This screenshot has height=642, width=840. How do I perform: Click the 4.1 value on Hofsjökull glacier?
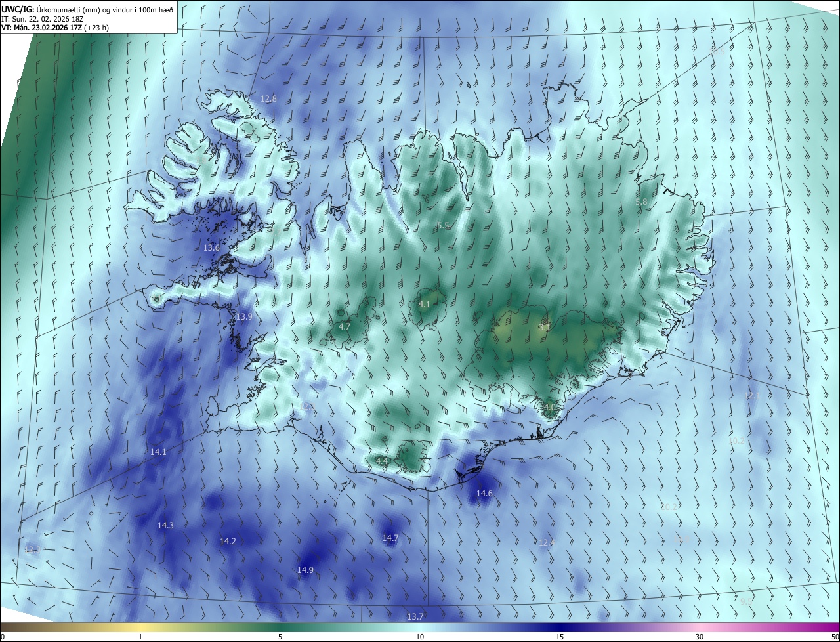click(x=424, y=305)
